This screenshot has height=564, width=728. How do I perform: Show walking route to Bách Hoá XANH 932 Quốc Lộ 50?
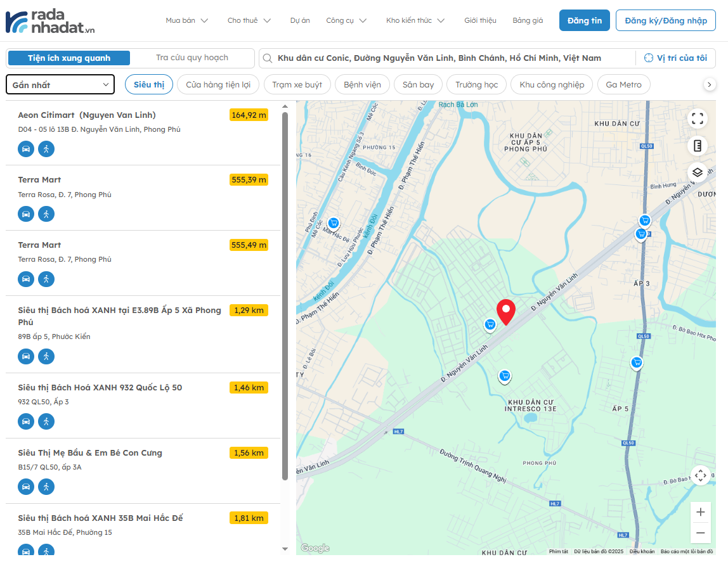pyautogui.click(x=46, y=421)
